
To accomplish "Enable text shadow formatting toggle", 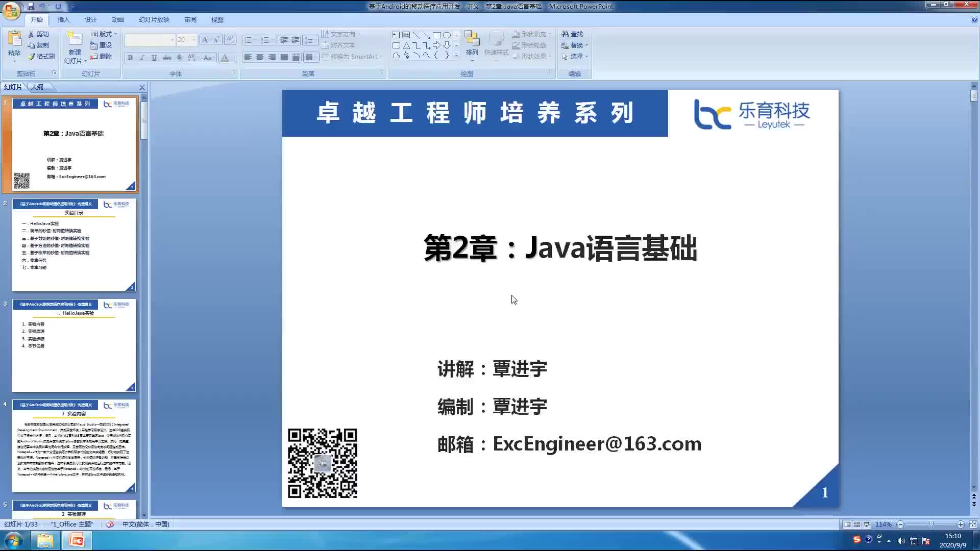I will tap(178, 58).
